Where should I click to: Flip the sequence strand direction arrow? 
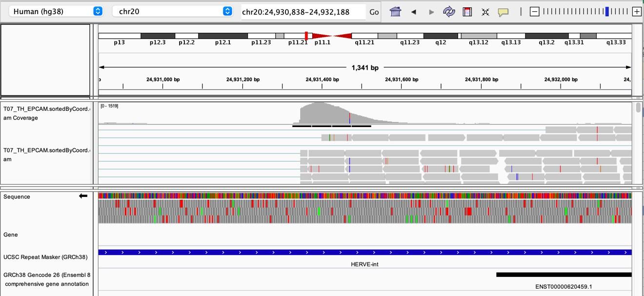(x=83, y=196)
